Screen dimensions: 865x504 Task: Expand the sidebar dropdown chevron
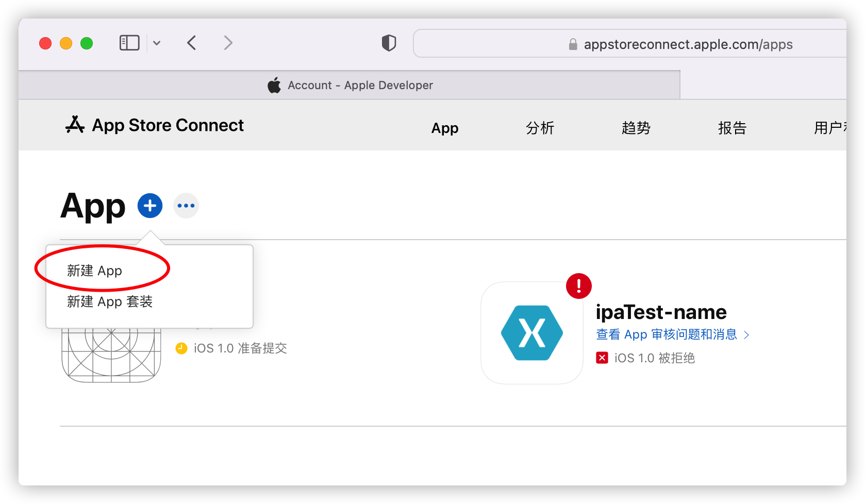(x=157, y=43)
